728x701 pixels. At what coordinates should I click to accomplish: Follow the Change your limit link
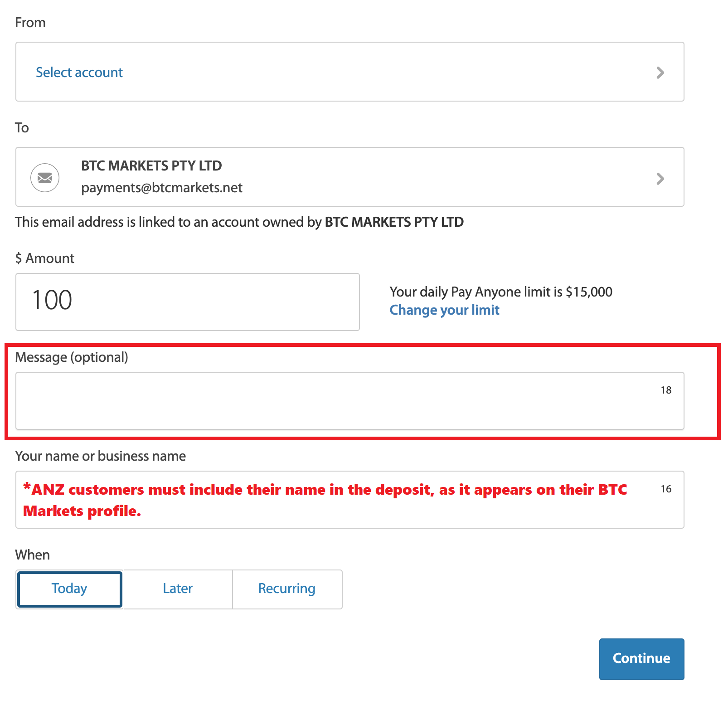tap(444, 310)
